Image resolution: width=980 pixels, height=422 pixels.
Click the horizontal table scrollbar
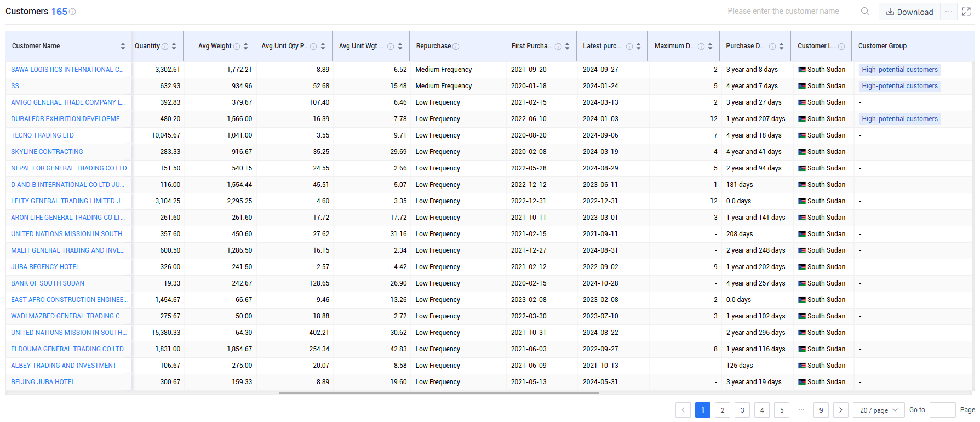pos(438,393)
